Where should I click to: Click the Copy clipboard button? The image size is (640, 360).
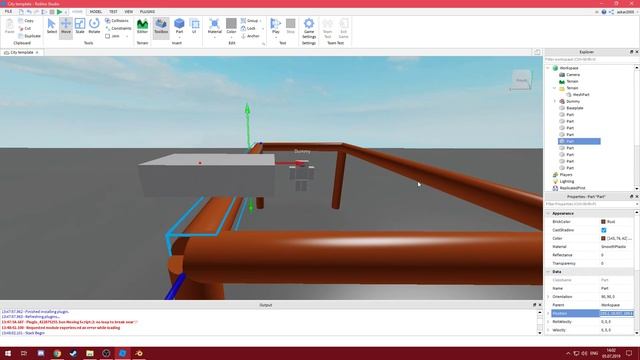coord(26,20)
